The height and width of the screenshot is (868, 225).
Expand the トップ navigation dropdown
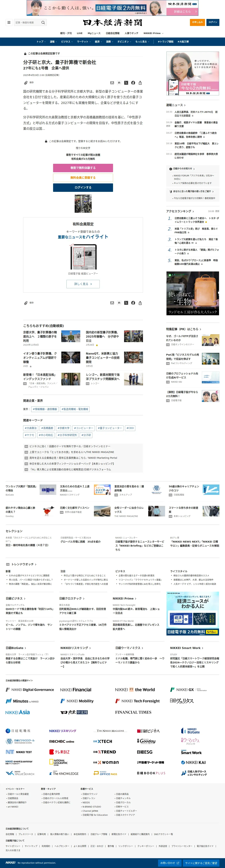[x=41, y=42]
